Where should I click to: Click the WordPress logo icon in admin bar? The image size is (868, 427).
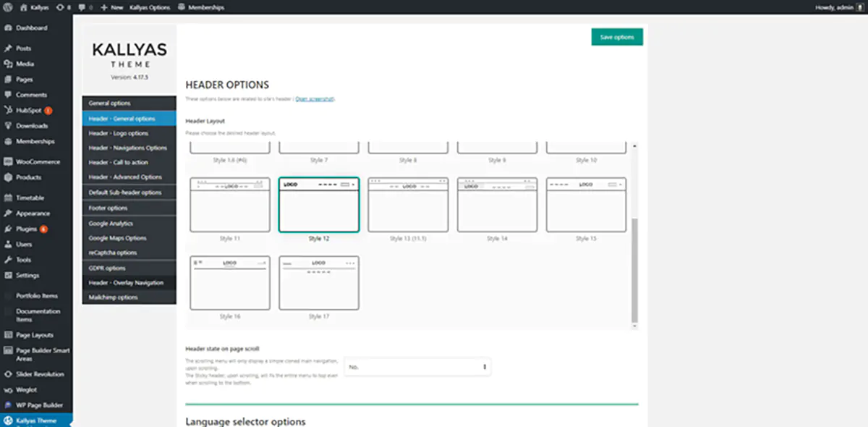coord(7,7)
